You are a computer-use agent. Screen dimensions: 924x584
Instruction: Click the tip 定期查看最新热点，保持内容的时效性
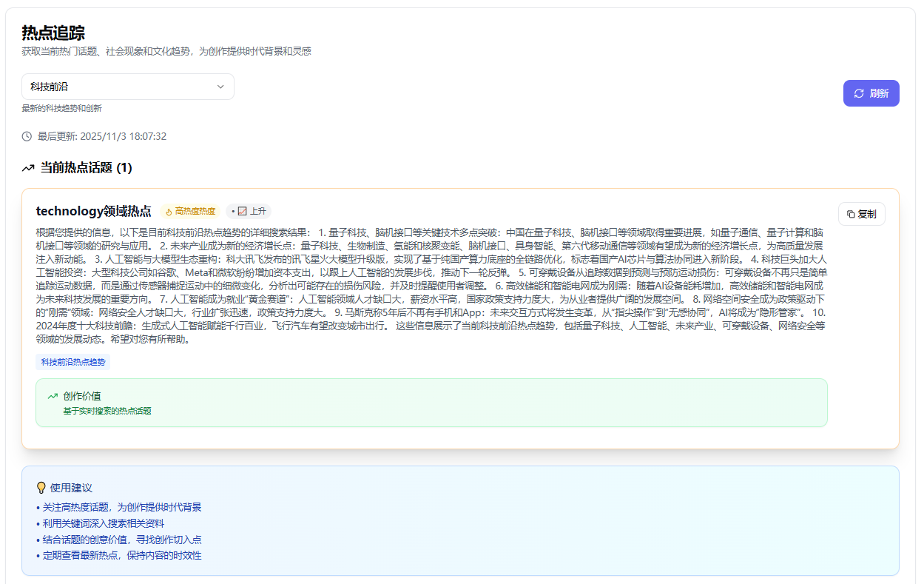[x=118, y=555]
